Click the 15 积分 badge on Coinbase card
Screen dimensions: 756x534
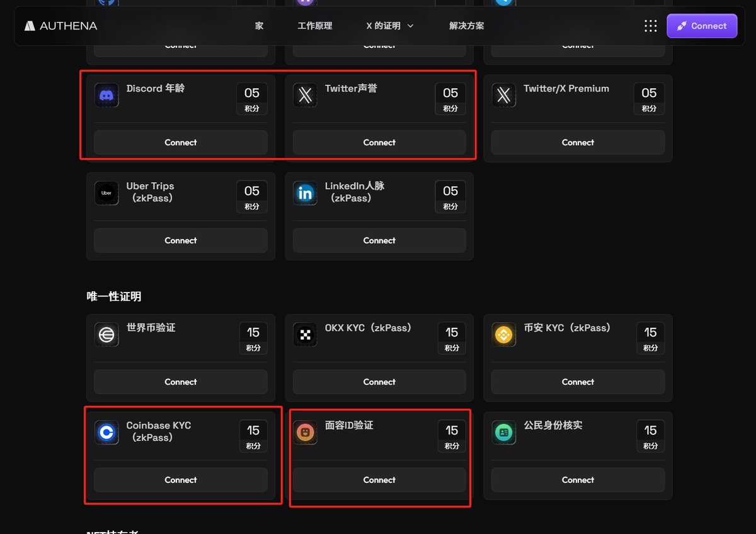[253, 436]
